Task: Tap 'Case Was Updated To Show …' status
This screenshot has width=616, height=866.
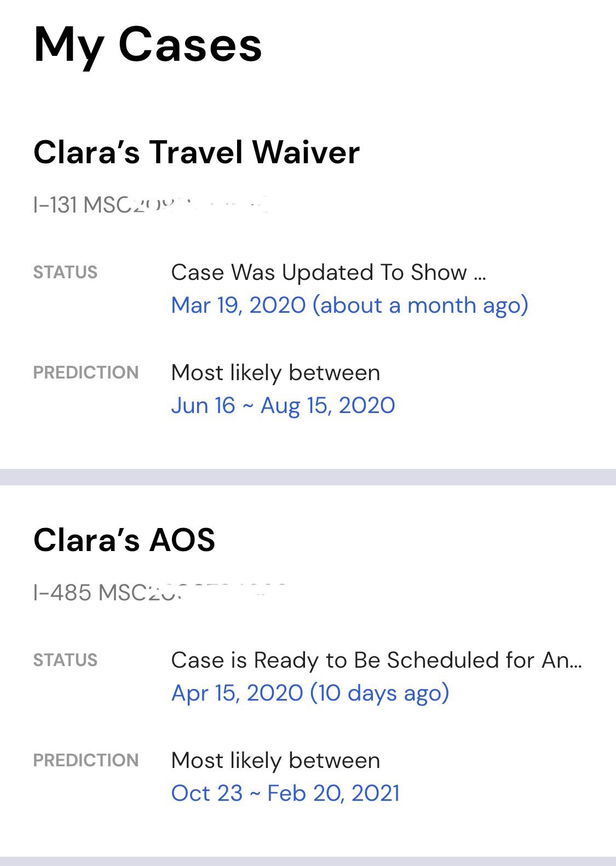Action: coord(329,272)
